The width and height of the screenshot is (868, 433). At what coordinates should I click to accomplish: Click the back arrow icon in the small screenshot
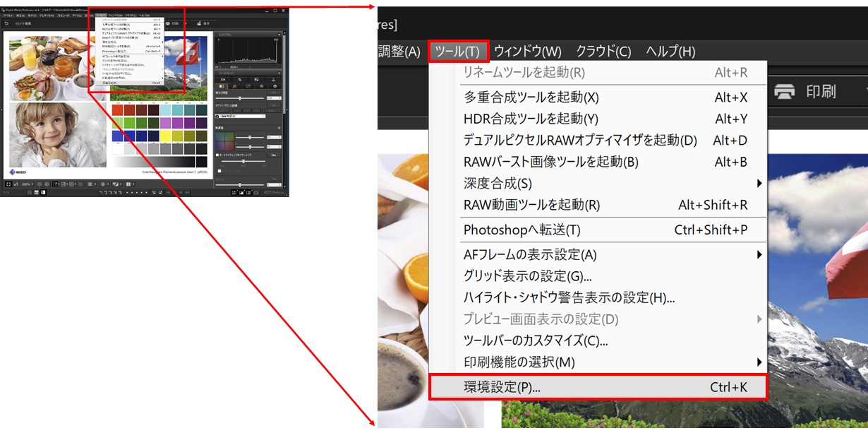click(6, 23)
